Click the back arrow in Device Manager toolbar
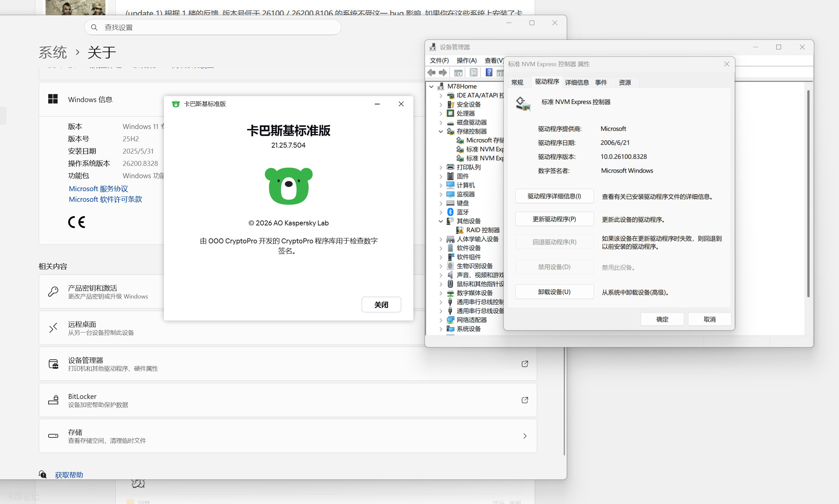Image resolution: width=839 pixels, height=504 pixels. click(432, 72)
